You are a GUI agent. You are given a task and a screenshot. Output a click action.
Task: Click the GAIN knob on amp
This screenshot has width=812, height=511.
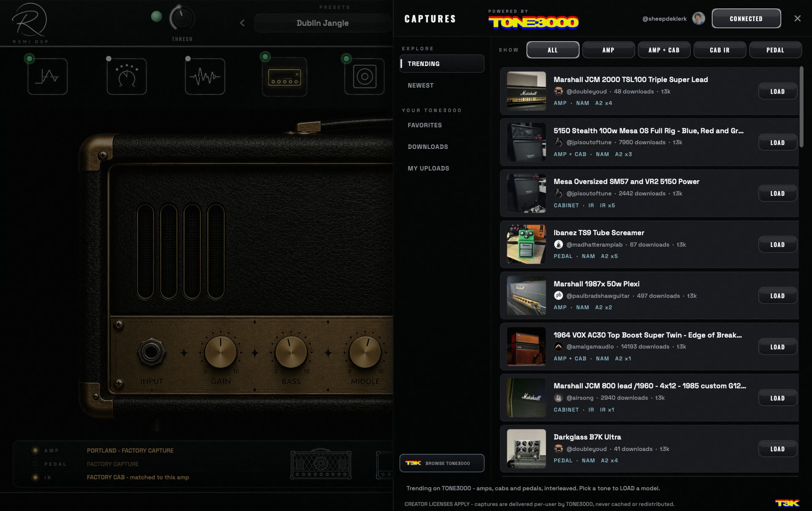pos(220,352)
